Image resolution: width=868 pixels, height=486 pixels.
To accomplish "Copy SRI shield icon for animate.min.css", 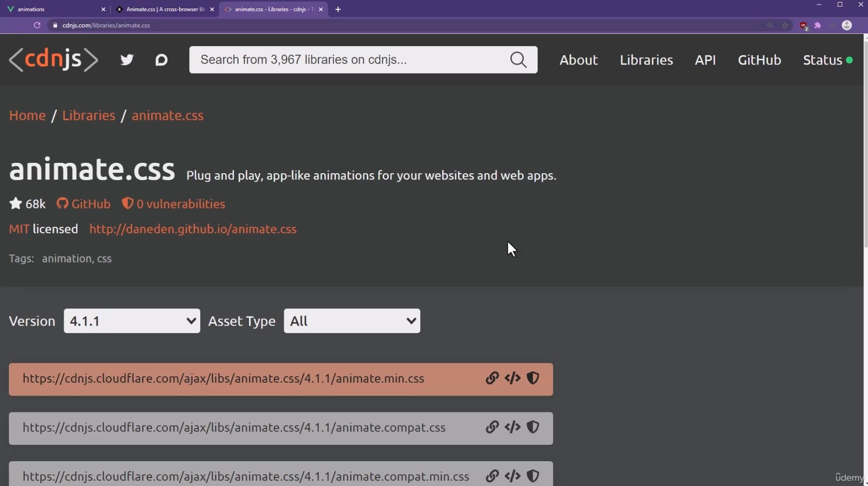I will [x=533, y=378].
